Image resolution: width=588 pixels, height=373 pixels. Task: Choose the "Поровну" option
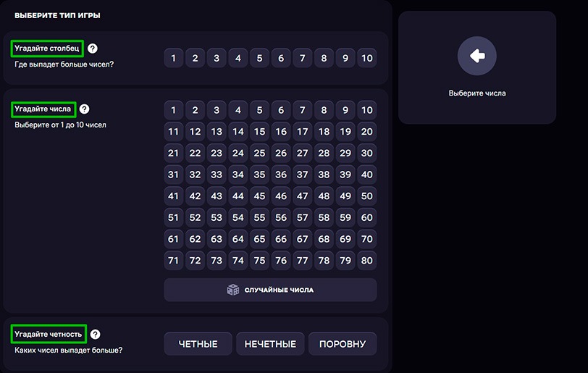343,344
